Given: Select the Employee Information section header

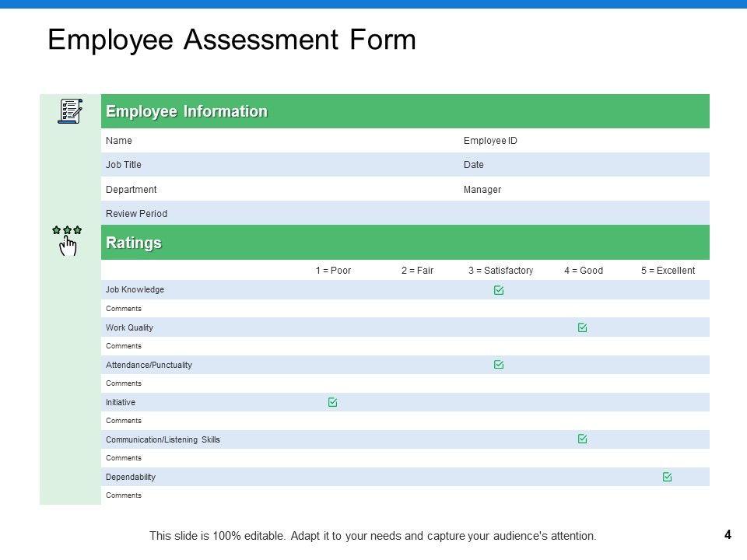Looking at the screenshot, I should click(187, 112).
